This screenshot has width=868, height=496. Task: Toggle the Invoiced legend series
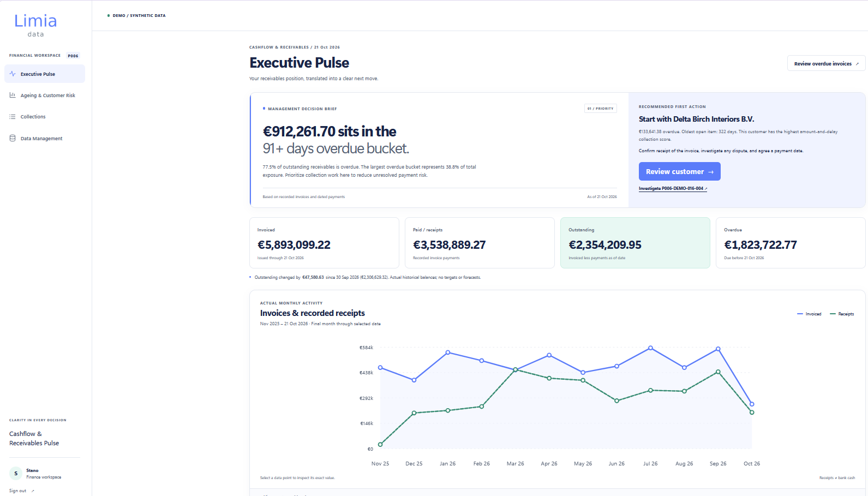click(809, 314)
